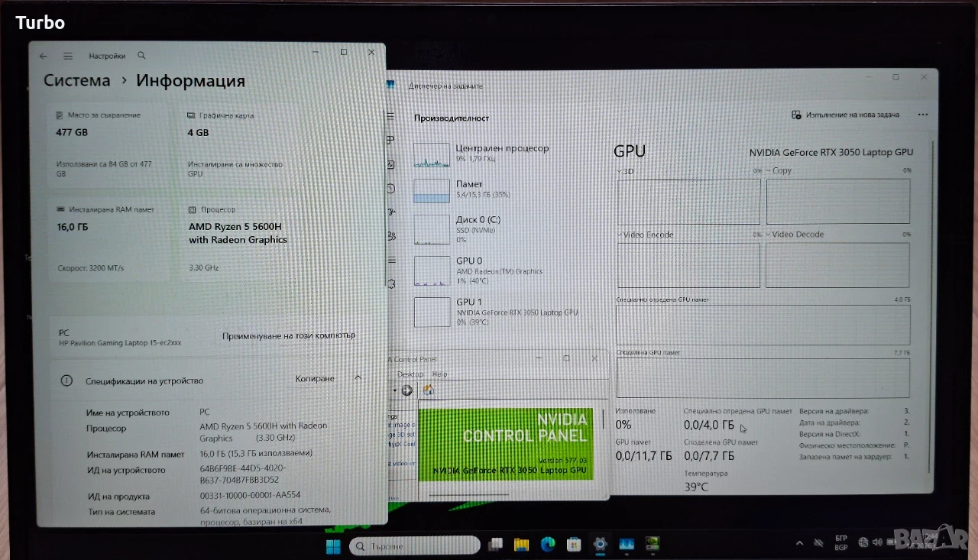The height and width of the screenshot is (560, 978).
Task: Click the Windows Start button
Action: tap(334, 545)
